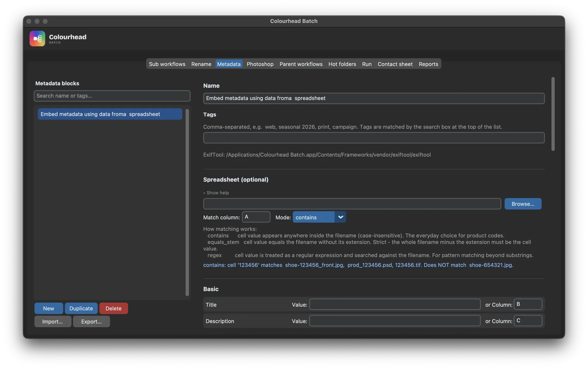The height and width of the screenshot is (369, 588).
Task: Click the right panel vertical scrollbar
Action: 553,114
